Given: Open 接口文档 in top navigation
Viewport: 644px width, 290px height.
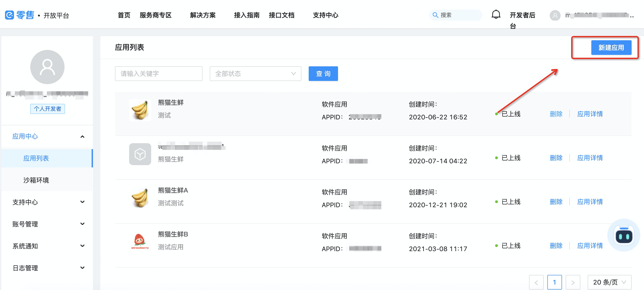Looking at the screenshot, I should coord(281,15).
